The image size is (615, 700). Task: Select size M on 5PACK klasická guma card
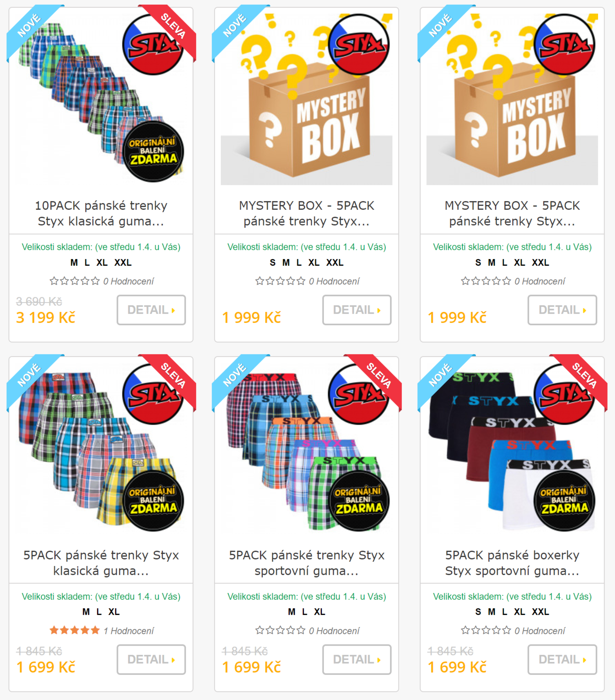click(x=86, y=612)
